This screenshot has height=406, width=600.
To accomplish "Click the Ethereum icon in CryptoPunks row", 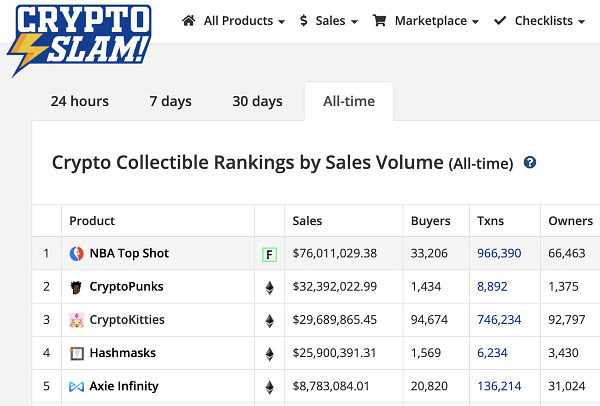I will pyautogui.click(x=269, y=288).
